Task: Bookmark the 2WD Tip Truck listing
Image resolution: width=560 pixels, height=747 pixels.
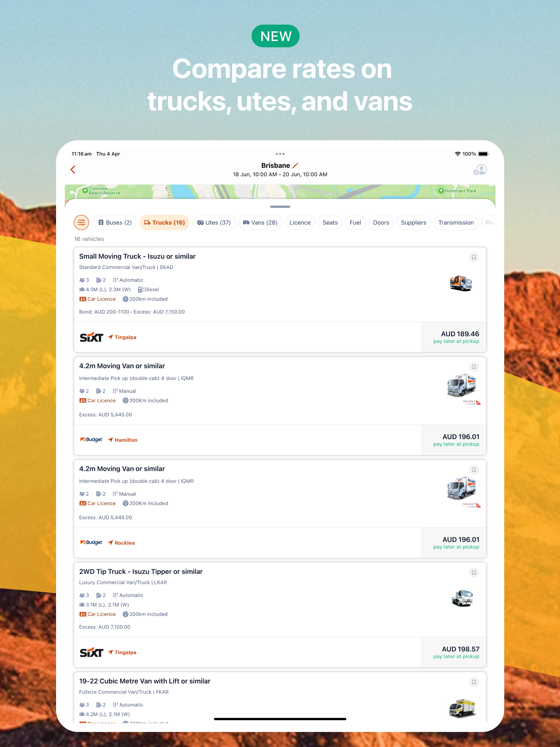Action: [474, 572]
